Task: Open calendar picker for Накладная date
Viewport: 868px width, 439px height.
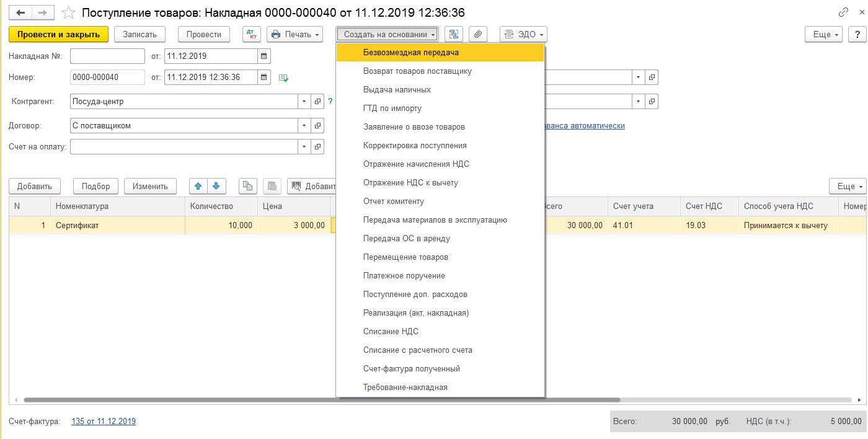Action: tap(264, 56)
